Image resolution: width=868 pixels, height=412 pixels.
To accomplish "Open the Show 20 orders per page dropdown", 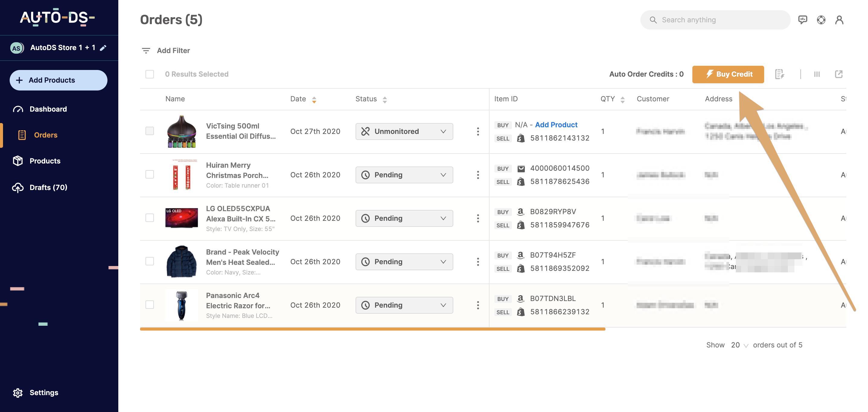I will (x=739, y=345).
